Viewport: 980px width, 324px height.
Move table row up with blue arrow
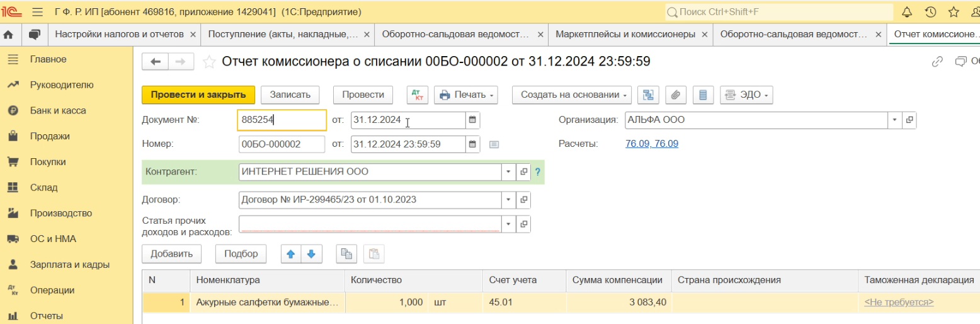(290, 253)
